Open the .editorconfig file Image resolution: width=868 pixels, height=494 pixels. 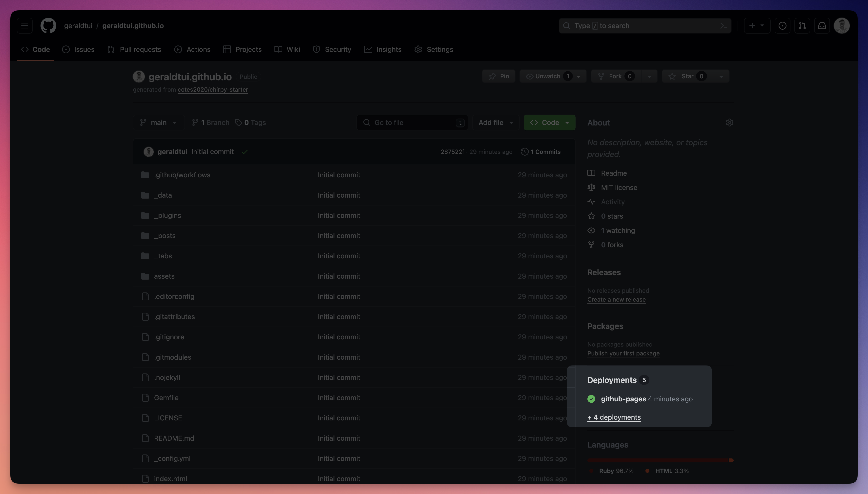(x=174, y=297)
